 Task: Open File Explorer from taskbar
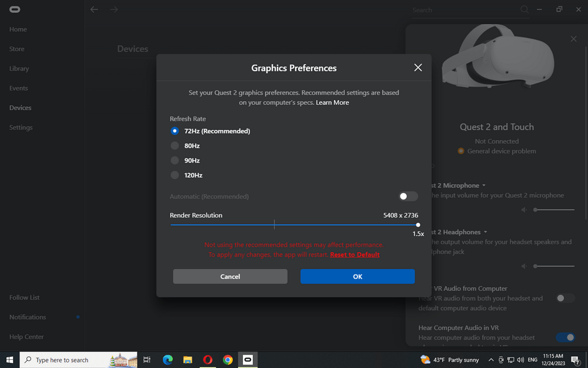(188, 360)
